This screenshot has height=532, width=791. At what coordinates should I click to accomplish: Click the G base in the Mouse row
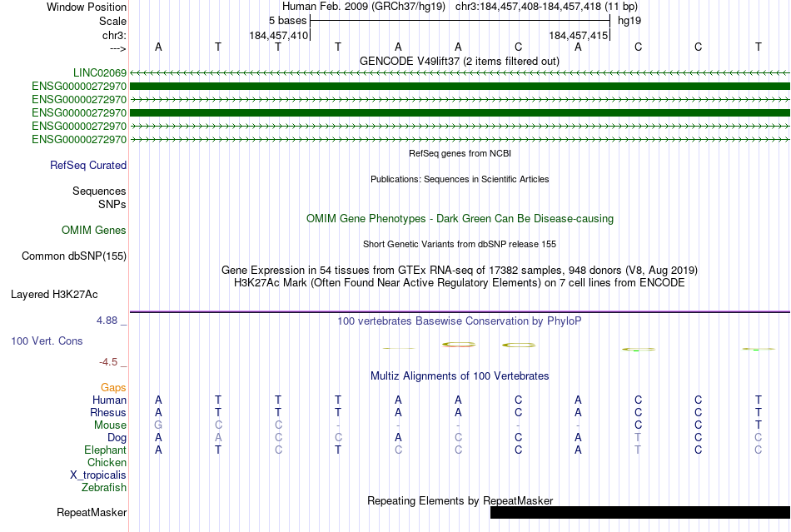tap(158, 425)
